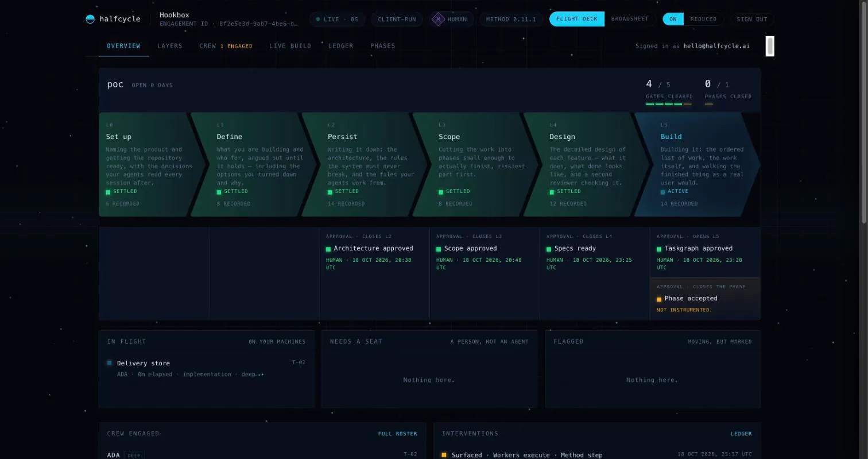868x459 pixels.
Task: Click the human avatar diamond icon
Action: tap(438, 19)
